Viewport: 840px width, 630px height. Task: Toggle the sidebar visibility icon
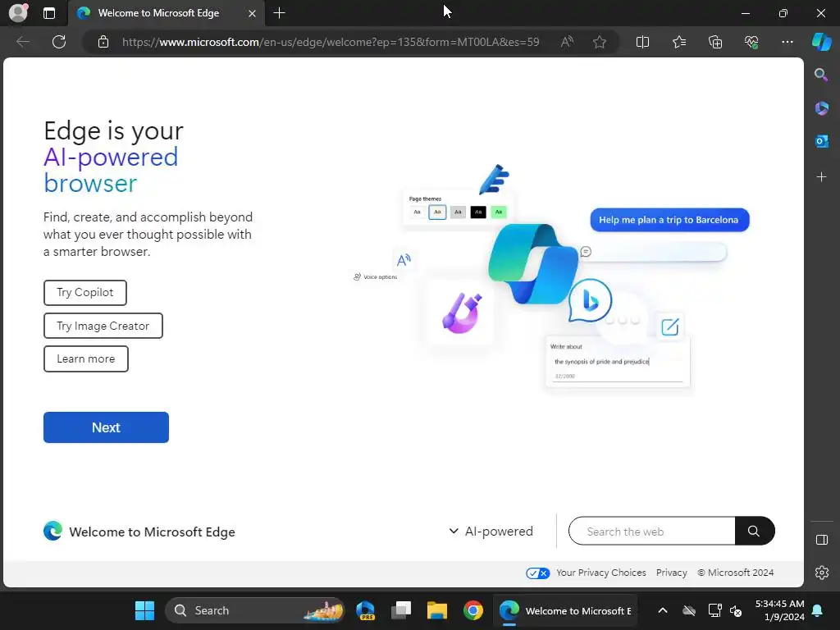[x=821, y=540]
